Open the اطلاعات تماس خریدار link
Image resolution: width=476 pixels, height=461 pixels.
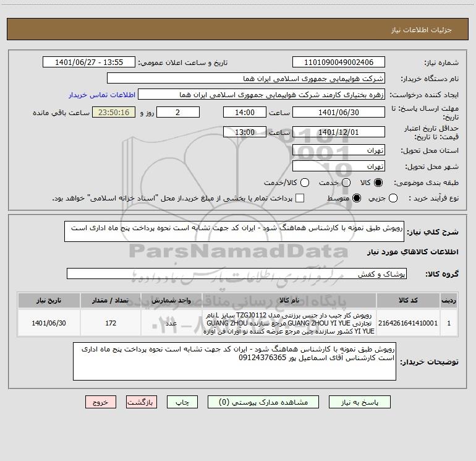102,95
